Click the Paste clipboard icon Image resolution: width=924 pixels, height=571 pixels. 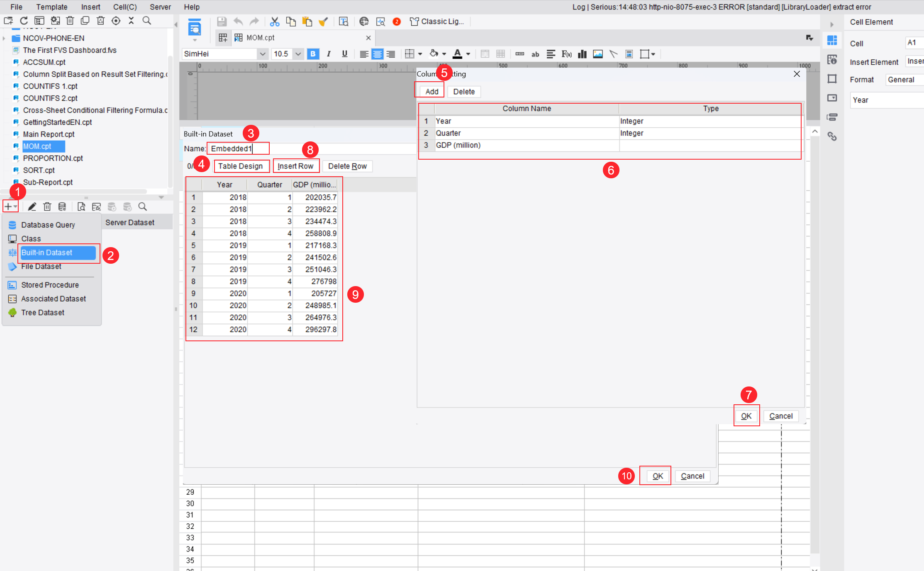[307, 22]
